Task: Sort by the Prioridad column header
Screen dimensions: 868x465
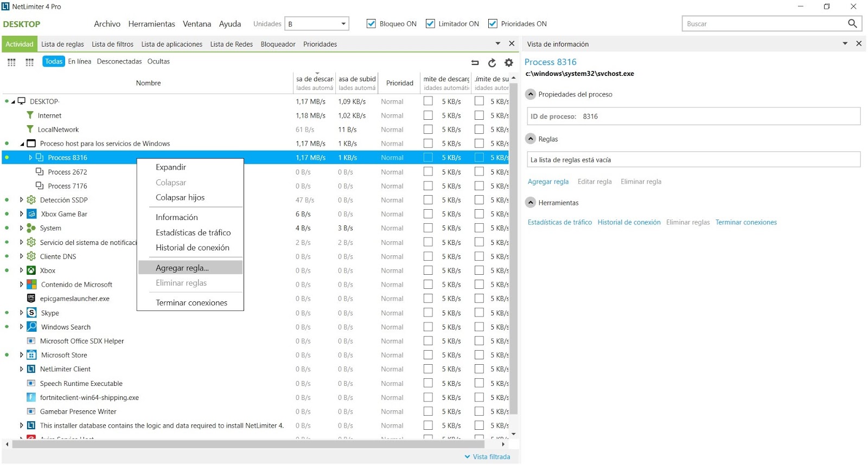Action: click(x=400, y=83)
